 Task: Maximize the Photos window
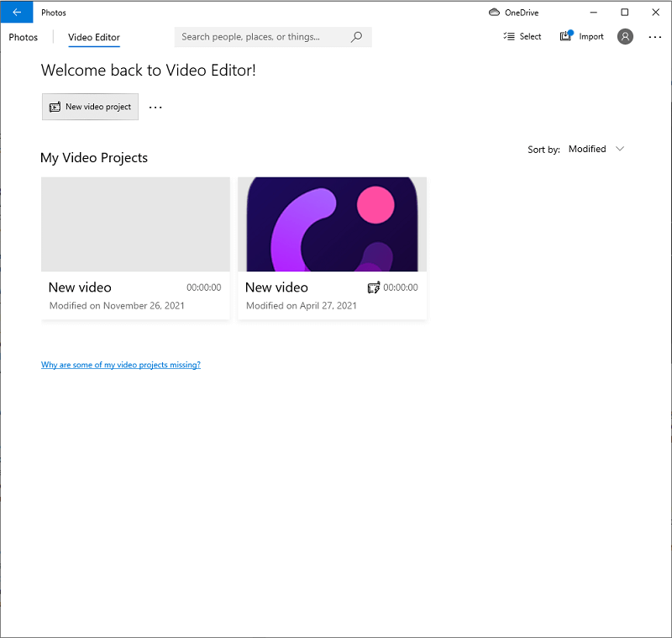625,13
